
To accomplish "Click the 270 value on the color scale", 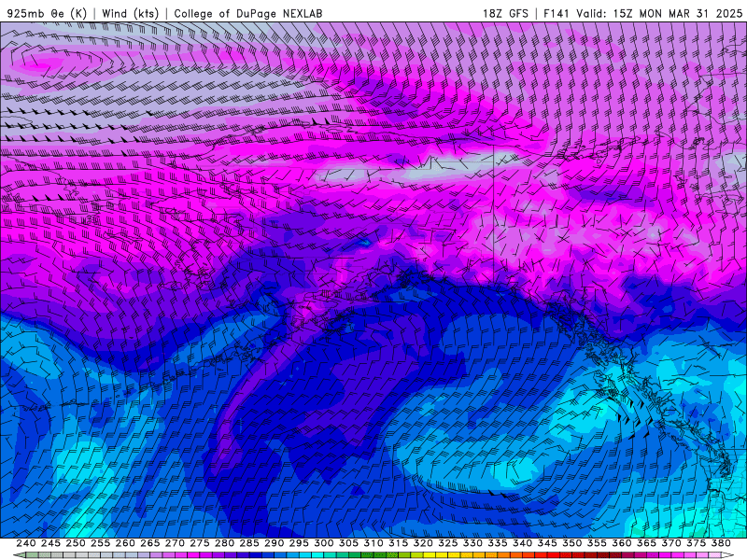I will [x=175, y=543].
